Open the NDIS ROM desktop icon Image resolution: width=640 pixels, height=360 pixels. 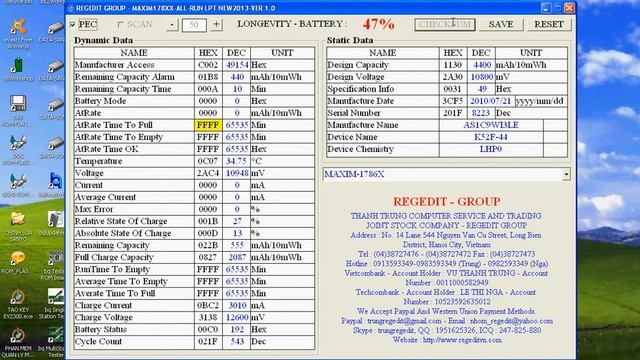tap(18, 181)
